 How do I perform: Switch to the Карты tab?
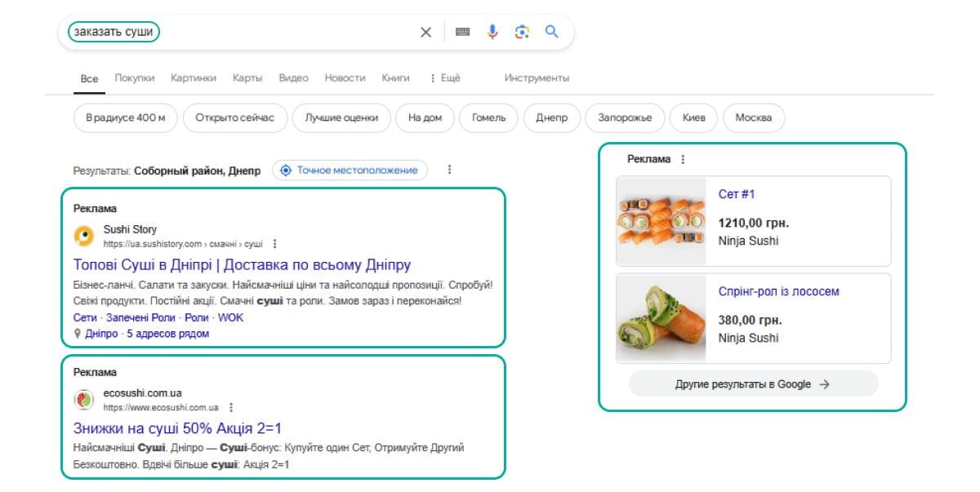point(247,78)
